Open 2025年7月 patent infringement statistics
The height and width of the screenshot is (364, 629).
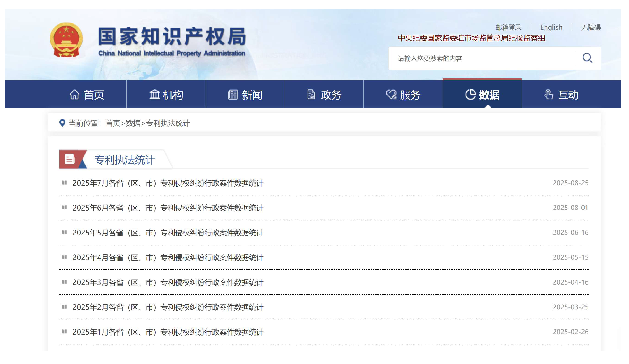pyautogui.click(x=168, y=183)
